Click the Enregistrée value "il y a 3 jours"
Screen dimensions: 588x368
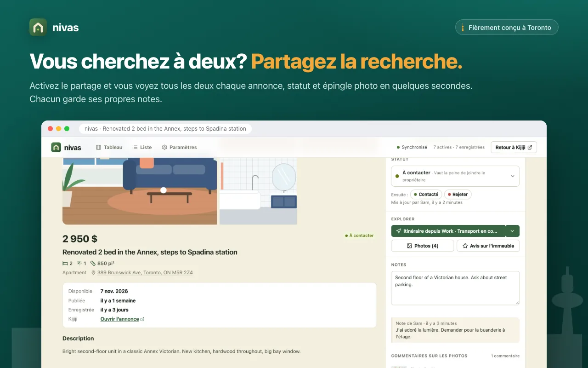click(114, 310)
